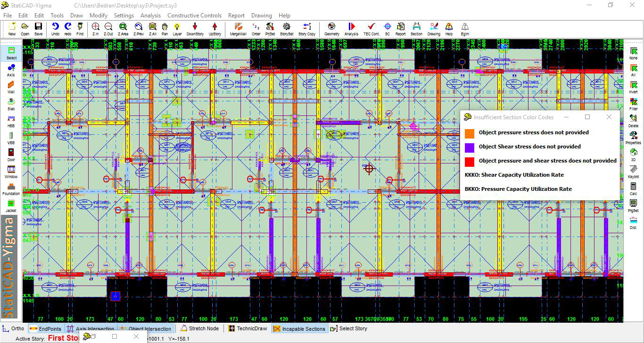Open the TEC Cont. check tool

(371, 29)
